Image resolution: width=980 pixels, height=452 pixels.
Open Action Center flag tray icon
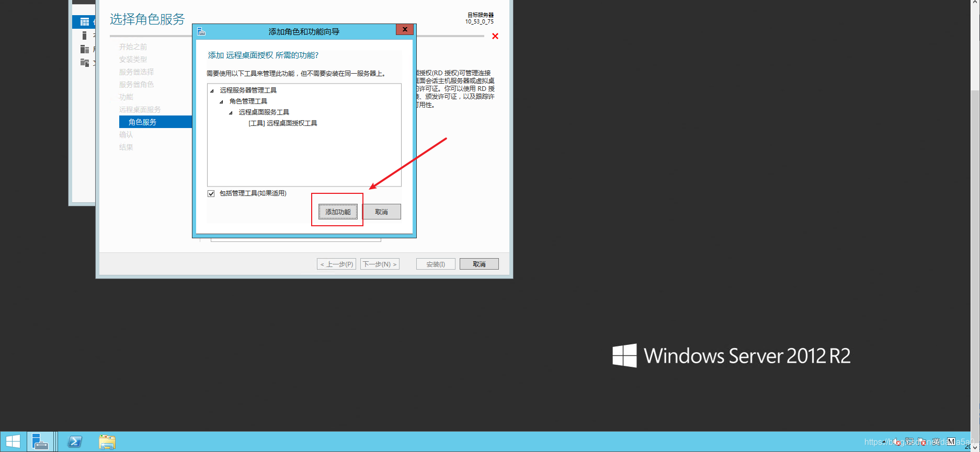[922, 442]
